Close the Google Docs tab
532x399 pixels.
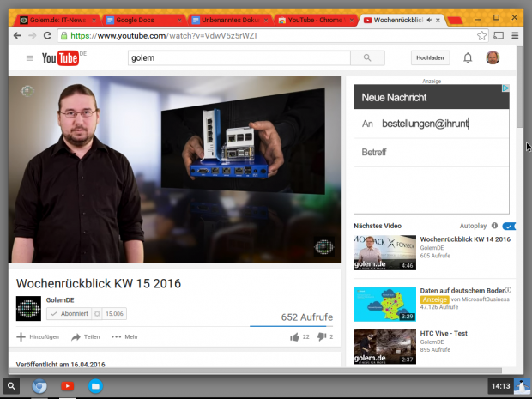[179, 21]
